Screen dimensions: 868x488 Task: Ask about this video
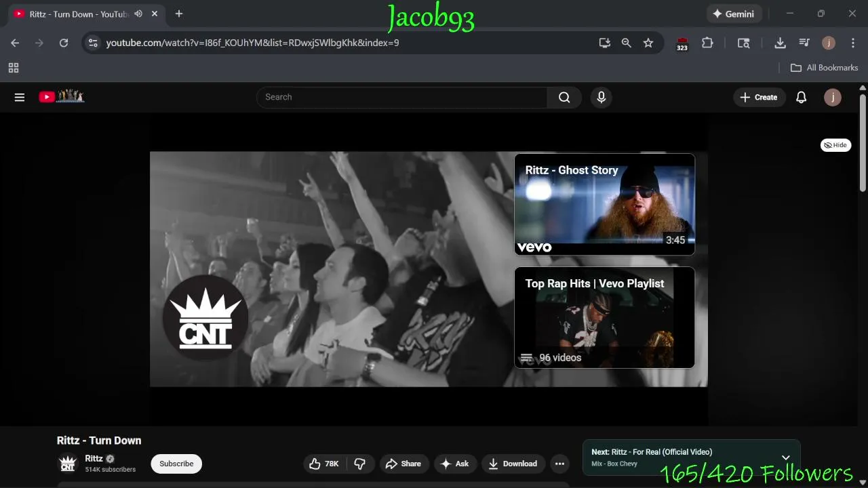pyautogui.click(x=454, y=464)
